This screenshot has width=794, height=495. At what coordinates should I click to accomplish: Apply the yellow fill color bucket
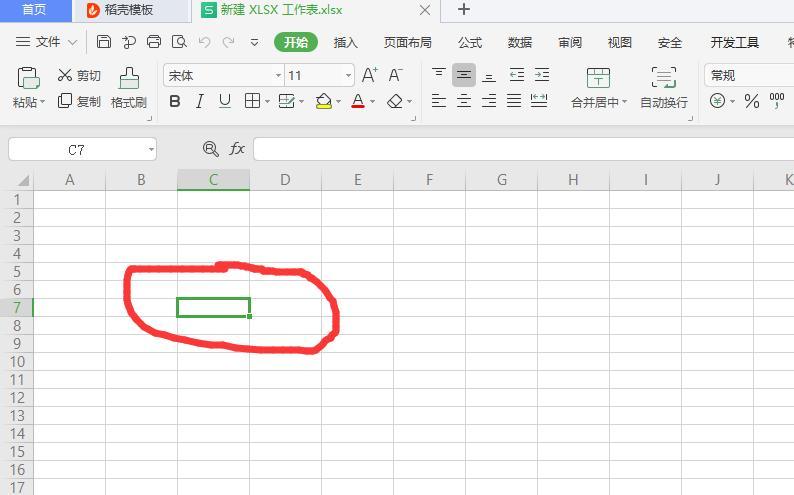coord(324,101)
